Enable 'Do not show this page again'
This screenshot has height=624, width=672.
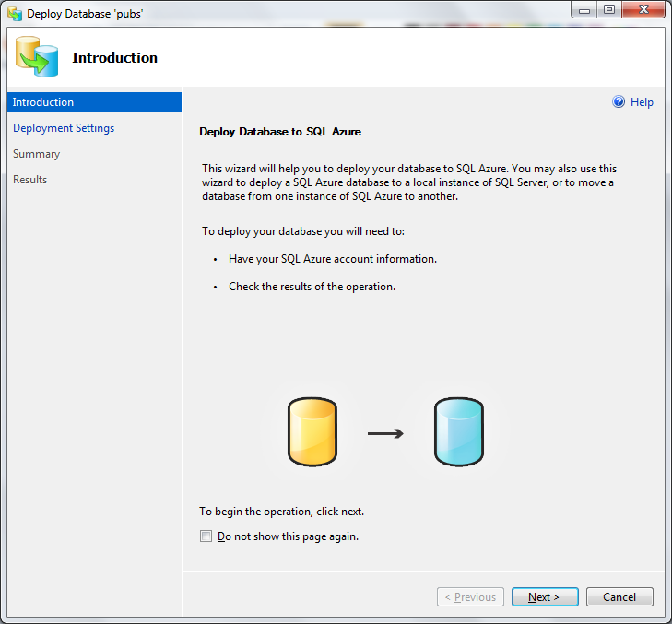point(206,536)
